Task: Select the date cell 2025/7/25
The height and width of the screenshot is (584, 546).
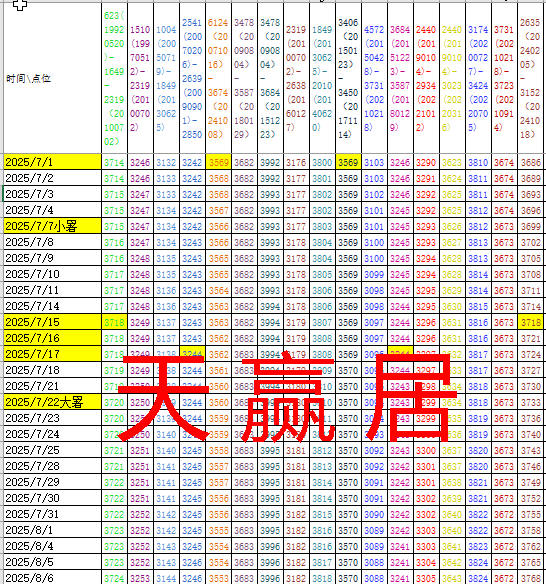Action: tap(53, 450)
